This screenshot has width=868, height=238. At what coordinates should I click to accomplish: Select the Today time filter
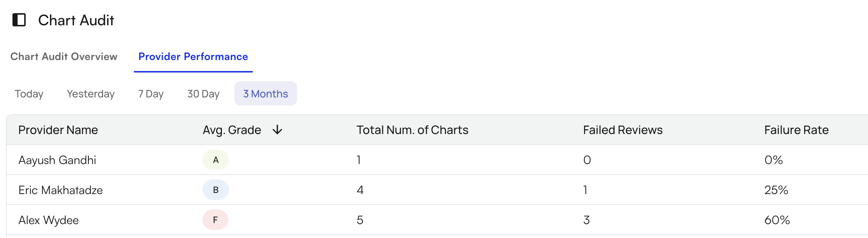(x=29, y=94)
